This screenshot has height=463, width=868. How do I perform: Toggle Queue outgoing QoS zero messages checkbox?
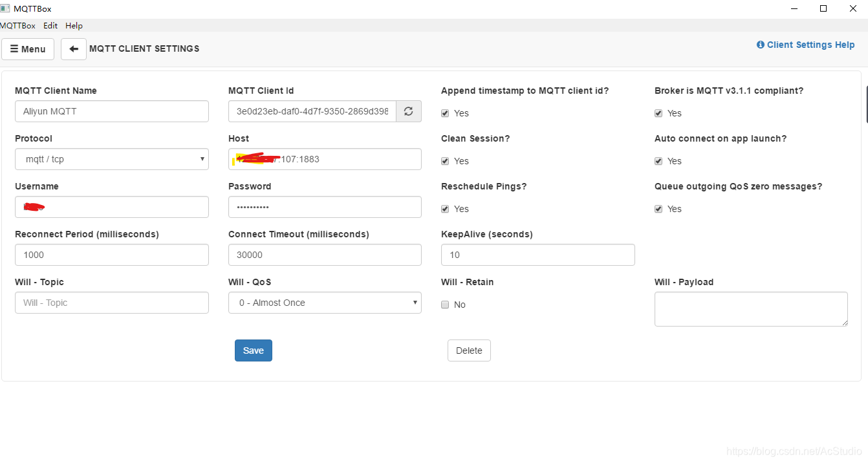658,209
